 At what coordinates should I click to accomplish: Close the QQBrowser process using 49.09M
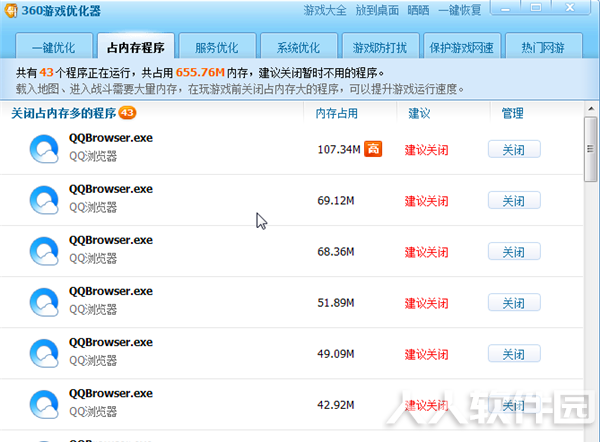point(514,354)
